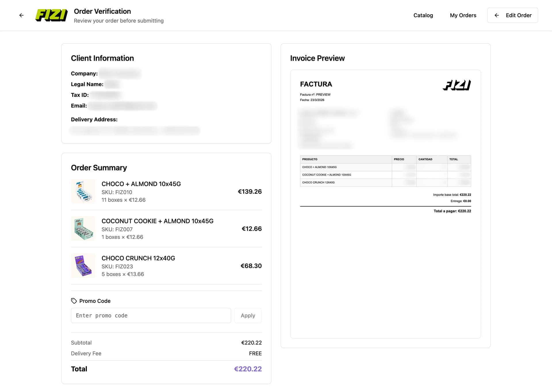The width and height of the screenshot is (552, 392).
Task: Open the CHOCO + ALMOND product image
Action: point(83,191)
